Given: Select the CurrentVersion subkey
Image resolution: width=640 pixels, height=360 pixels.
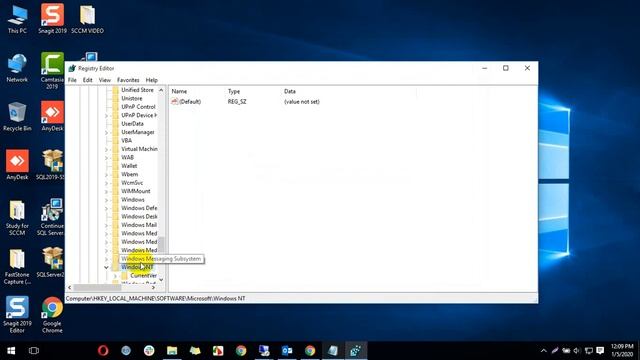Looking at the screenshot, I should (143, 276).
